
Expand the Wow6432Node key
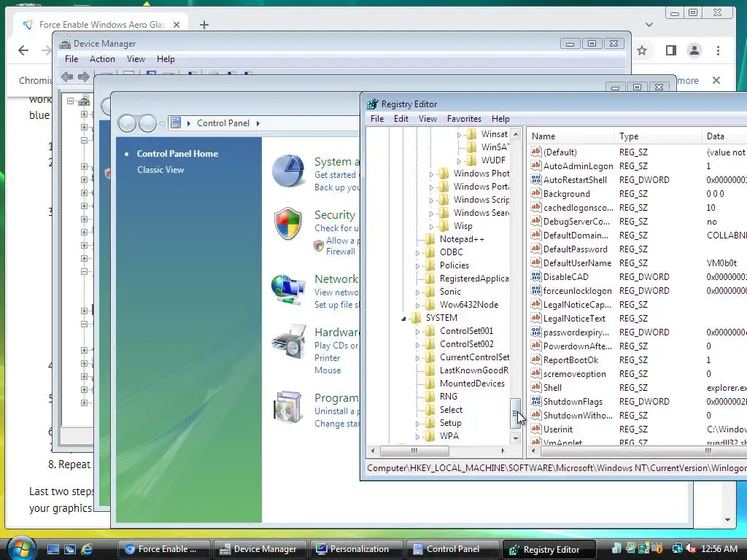tap(417, 306)
